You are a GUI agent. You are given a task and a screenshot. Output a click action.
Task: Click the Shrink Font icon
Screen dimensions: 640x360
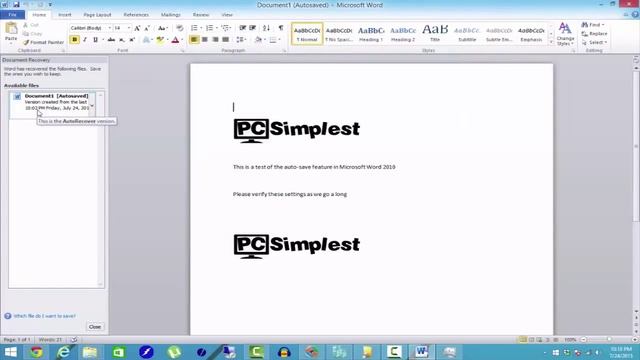pyautogui.click(x=147, y=28)
